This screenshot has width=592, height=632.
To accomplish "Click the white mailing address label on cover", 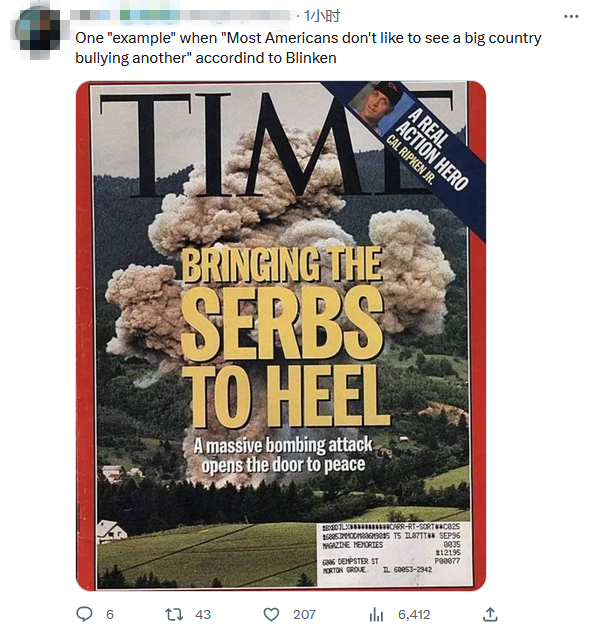I will point(394,554).
